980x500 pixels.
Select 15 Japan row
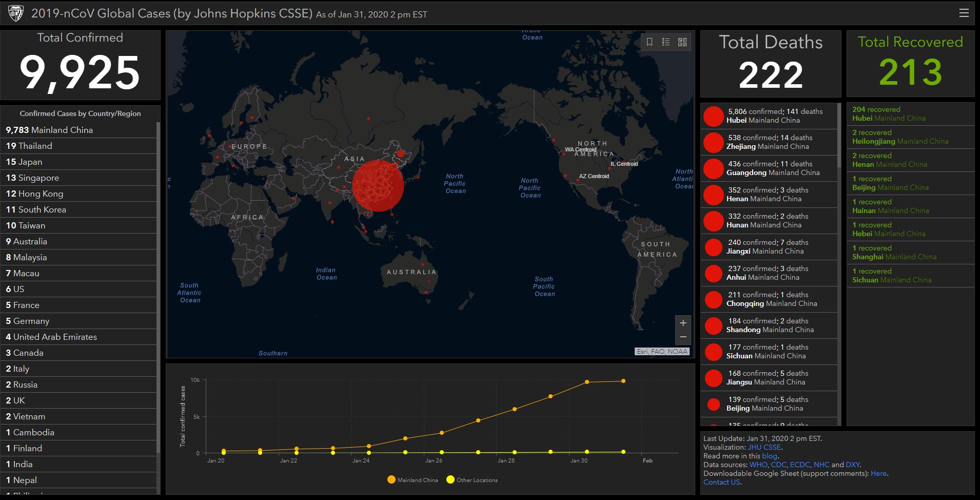[79, 162]
